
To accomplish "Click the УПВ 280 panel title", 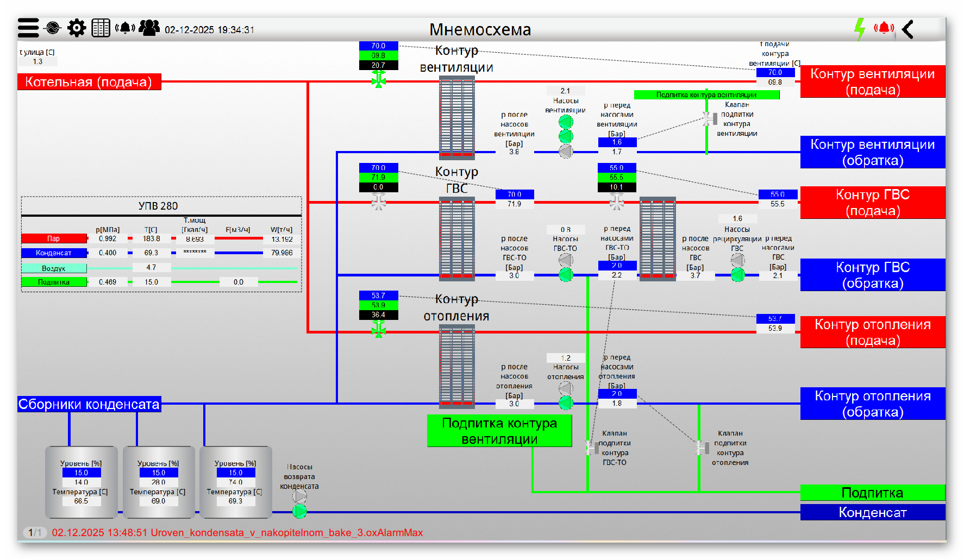I will (x=158, y=206).
